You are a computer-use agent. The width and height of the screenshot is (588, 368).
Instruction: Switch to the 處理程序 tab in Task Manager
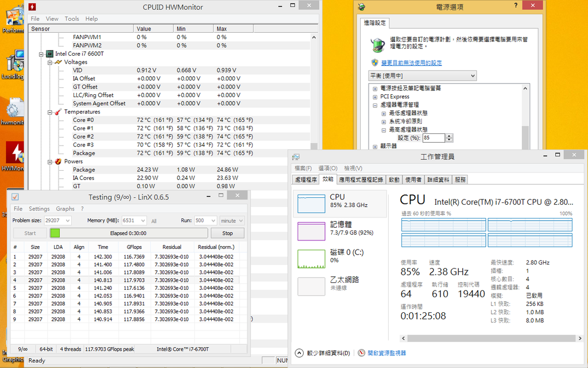point(305,179)
